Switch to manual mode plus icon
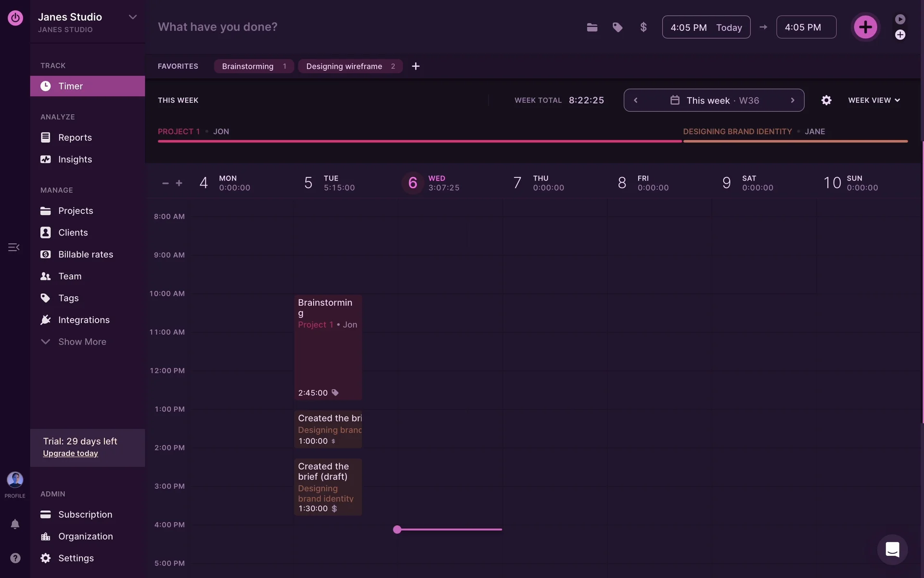The height and width of the screenshot is (578, 924). 900,35
